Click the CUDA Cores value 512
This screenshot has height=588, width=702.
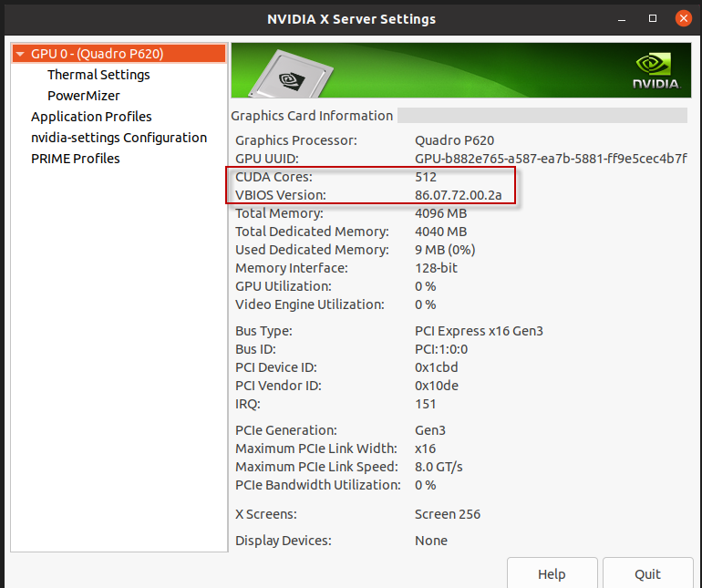426,177
